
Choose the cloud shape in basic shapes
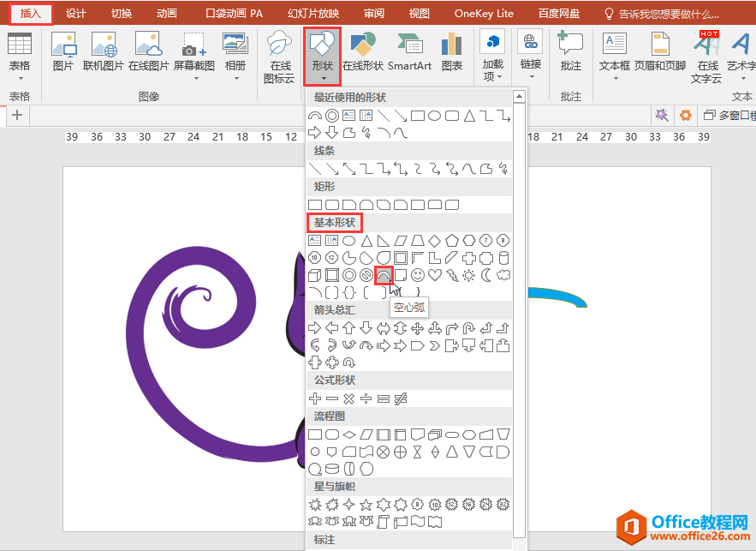(x=503, y=275)
